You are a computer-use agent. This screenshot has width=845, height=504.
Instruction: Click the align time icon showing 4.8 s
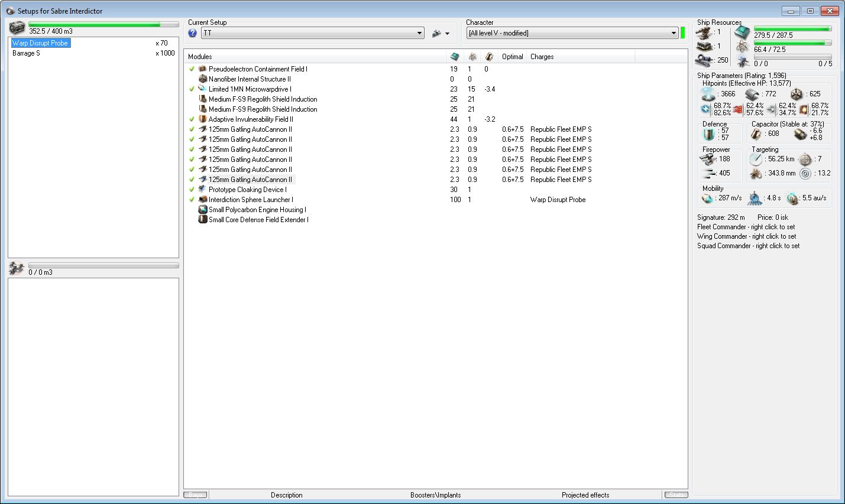756,199
